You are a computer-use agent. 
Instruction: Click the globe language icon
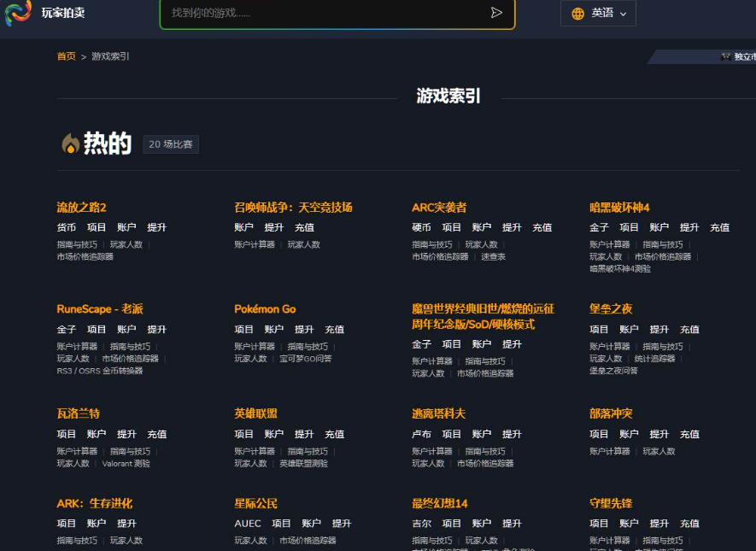577,14
